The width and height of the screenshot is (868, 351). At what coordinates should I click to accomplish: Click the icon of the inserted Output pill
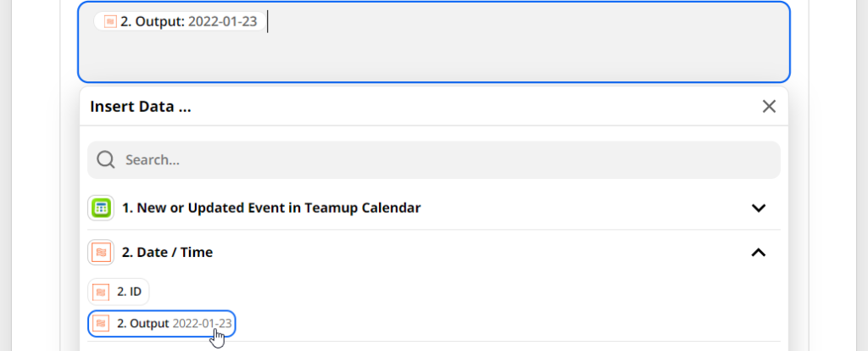(109, 22)
